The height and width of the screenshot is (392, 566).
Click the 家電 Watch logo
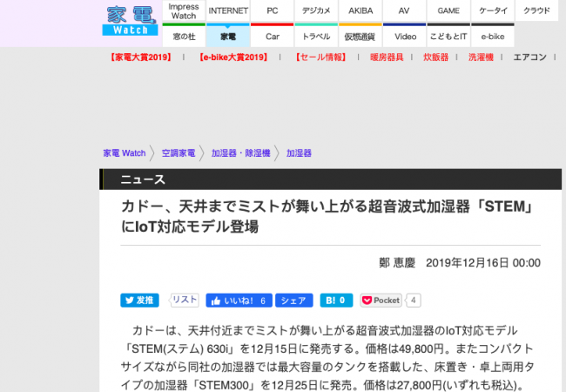130,21
